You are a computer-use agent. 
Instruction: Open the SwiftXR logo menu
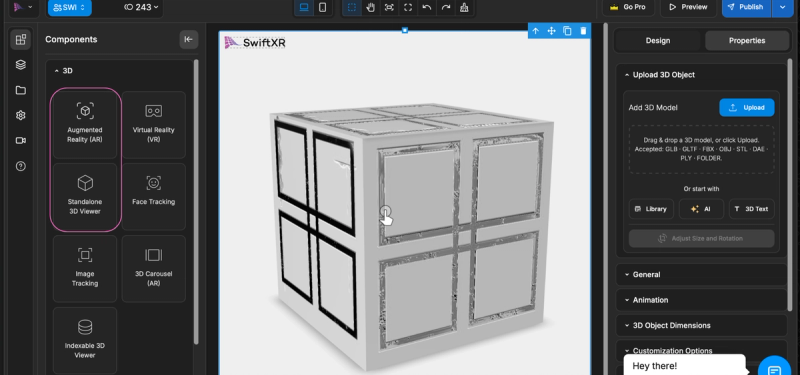point(23,7)
